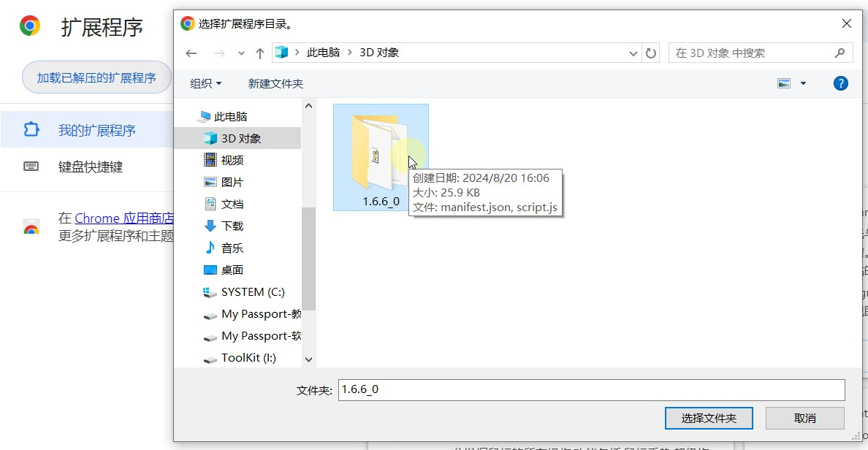The image size is (868, 450).
Task: Select 视频 in the sidebar
Action: 232,160
